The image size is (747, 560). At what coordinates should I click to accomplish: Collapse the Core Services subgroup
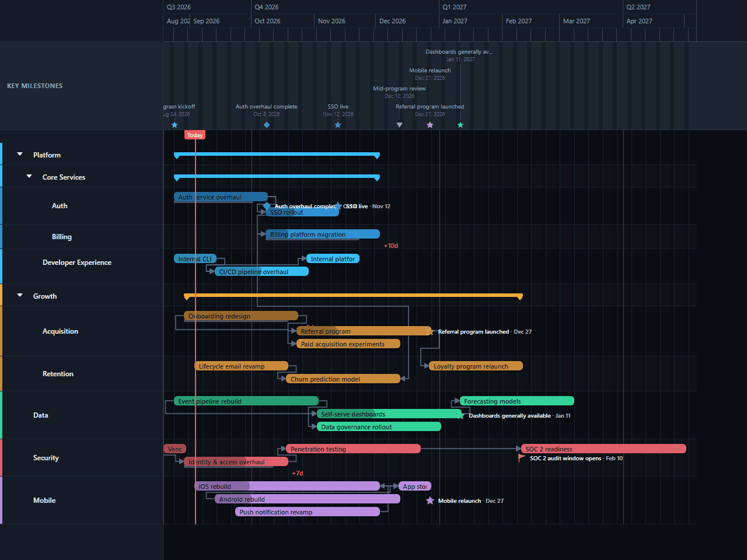coord(29,177)
